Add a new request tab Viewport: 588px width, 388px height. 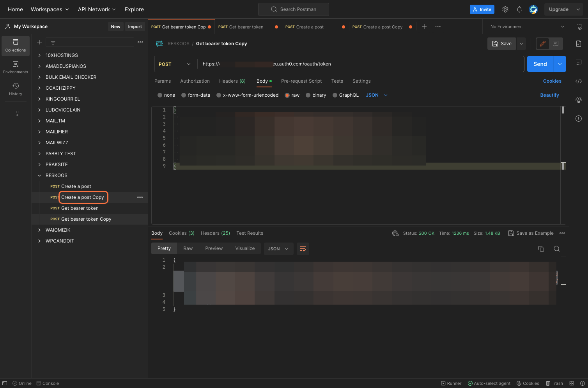coord(424,27)
